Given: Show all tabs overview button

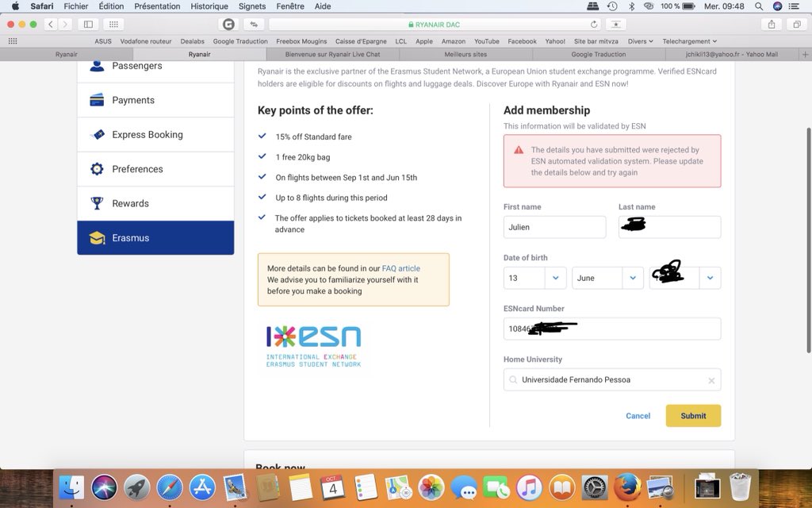Looking at the screenshot, I should [x=796, y=25].
